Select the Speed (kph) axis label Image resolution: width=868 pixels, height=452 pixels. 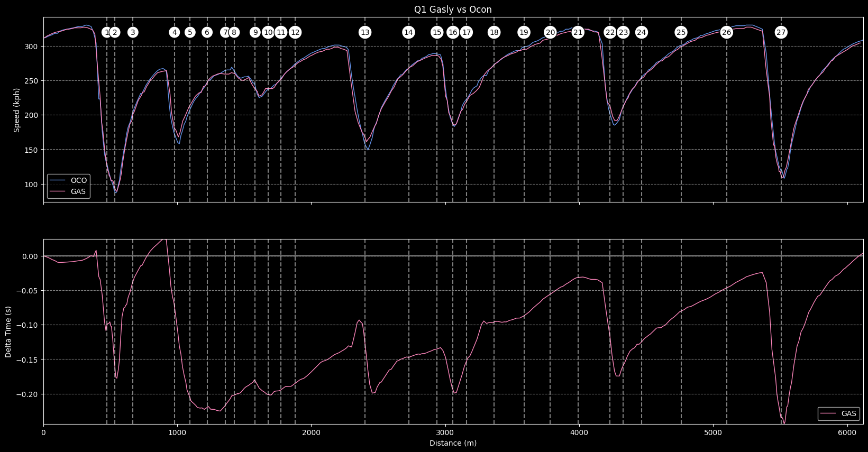[x=17, y=110]
